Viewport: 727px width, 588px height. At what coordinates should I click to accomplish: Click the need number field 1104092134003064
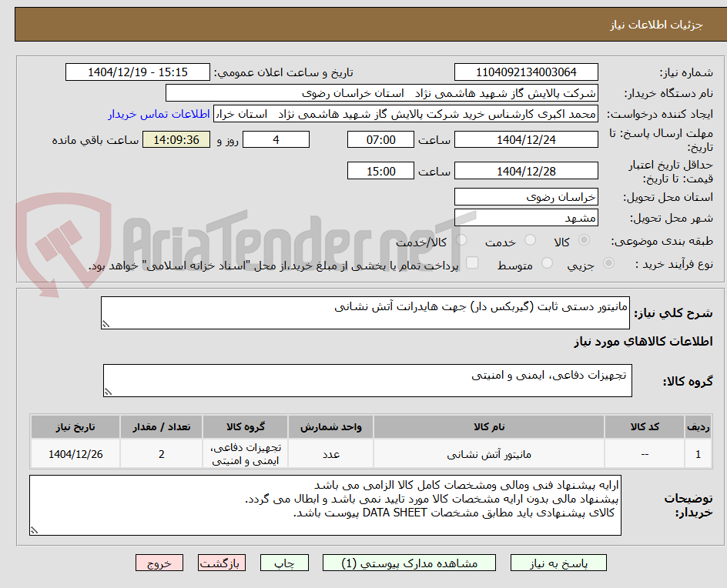[x=526, y=72]
